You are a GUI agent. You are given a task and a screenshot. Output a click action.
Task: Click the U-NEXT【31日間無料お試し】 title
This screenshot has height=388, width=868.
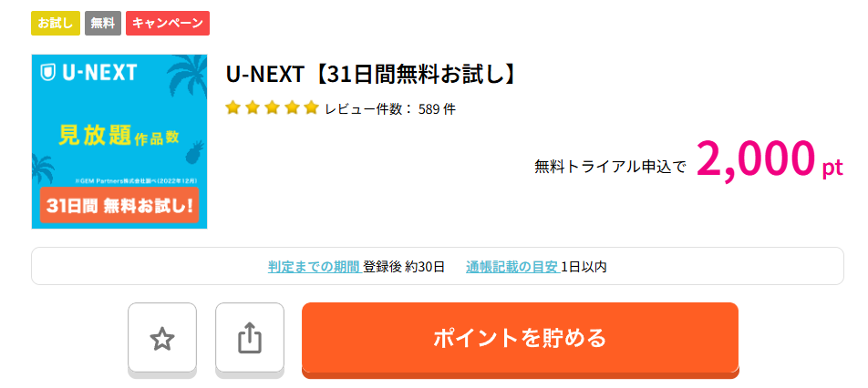click(x=371, y=75)
